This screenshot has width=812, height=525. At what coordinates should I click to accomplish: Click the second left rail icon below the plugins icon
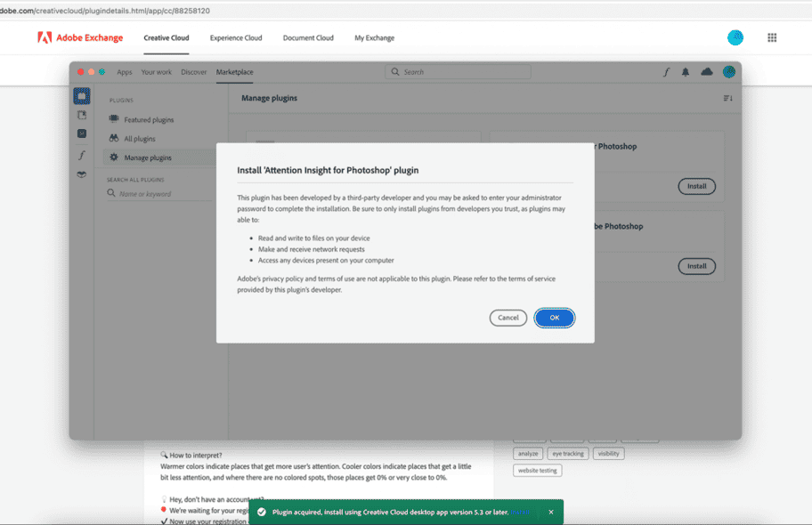82,115
